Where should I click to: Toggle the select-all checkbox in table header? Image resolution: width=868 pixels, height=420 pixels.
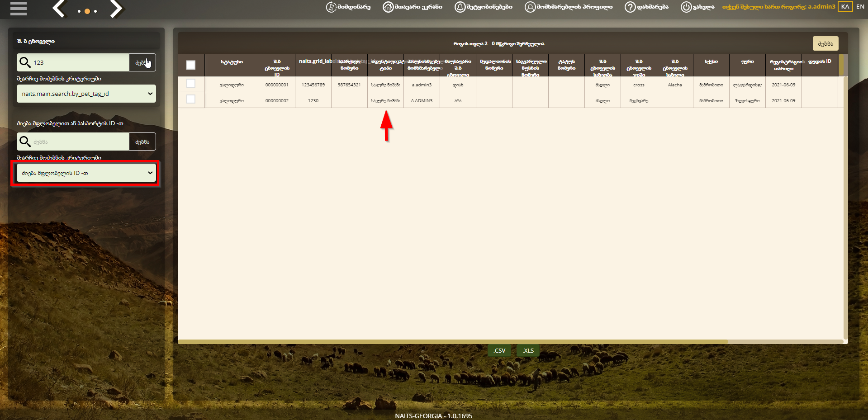tap(191, 65)
